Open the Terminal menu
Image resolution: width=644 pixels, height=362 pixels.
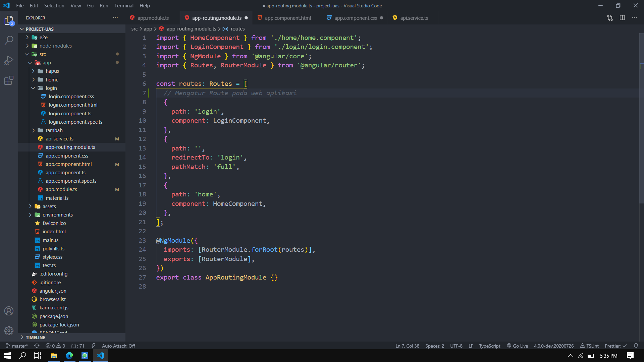[x=124, y=5]
